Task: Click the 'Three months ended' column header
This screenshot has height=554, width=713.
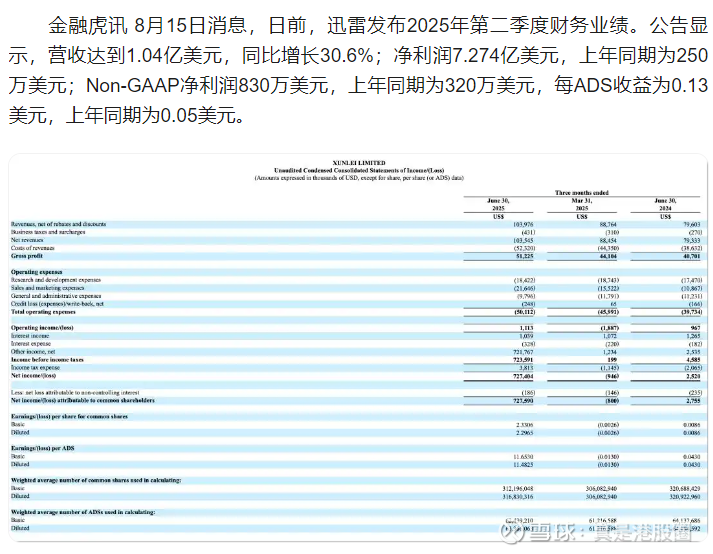Action: click(x=582, y=192)
